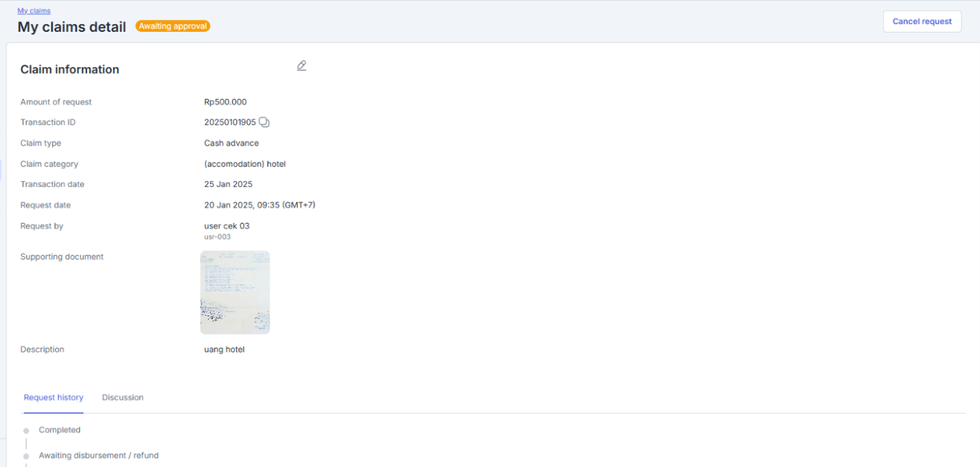Screen dimensions: 980x467
Task: Select the Completed step dot in history
Action: (26, 431)
